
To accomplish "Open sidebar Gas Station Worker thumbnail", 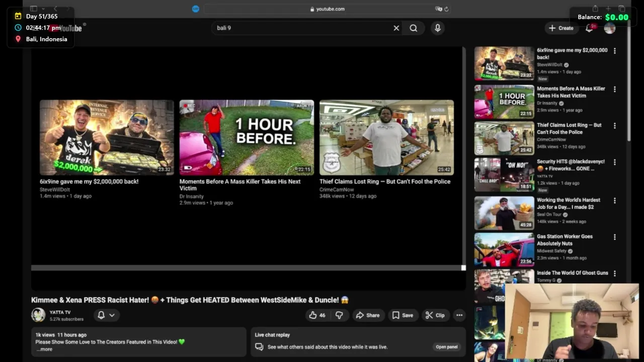I will coord(504,249).
